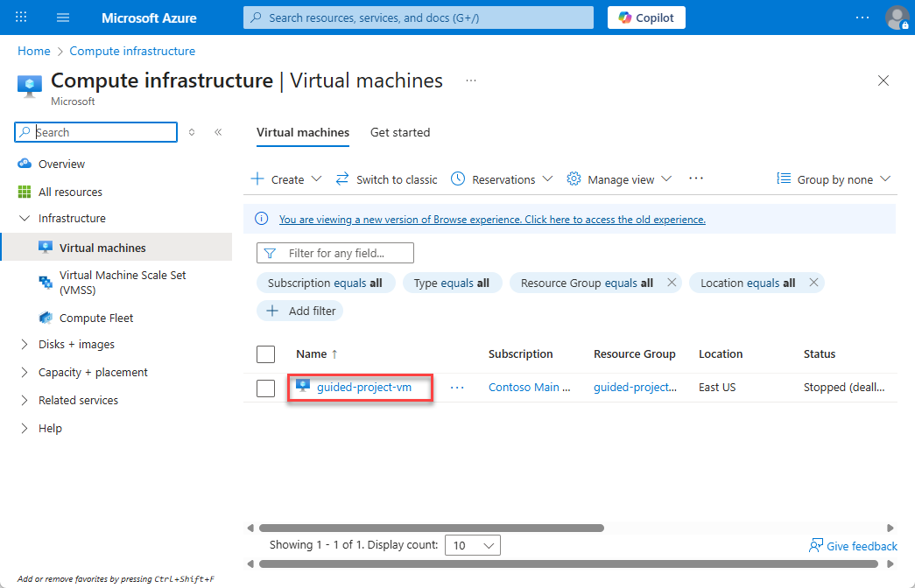
Task: Open the Azure portal apps grid icon
Action: tap(21, 17)
